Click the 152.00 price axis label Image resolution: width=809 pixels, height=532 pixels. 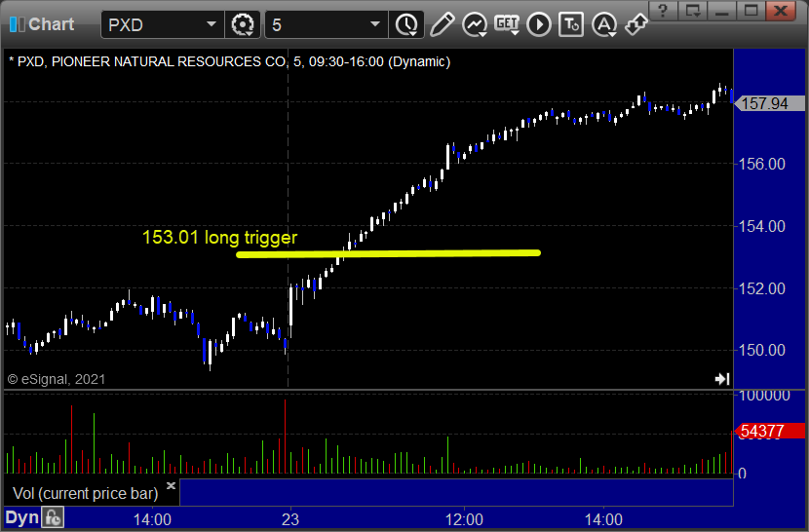[x=762, y=288]
